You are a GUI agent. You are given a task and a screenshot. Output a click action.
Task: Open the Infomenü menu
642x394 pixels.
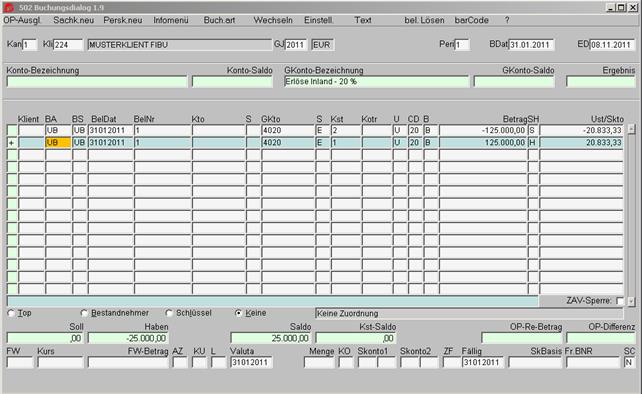coord(171,20)
